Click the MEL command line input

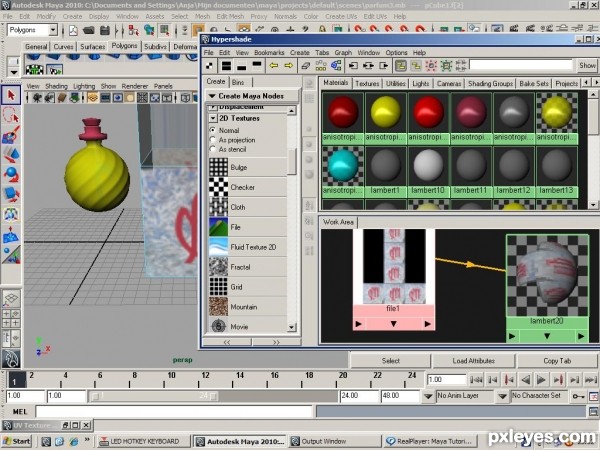(x=174, y=411)
